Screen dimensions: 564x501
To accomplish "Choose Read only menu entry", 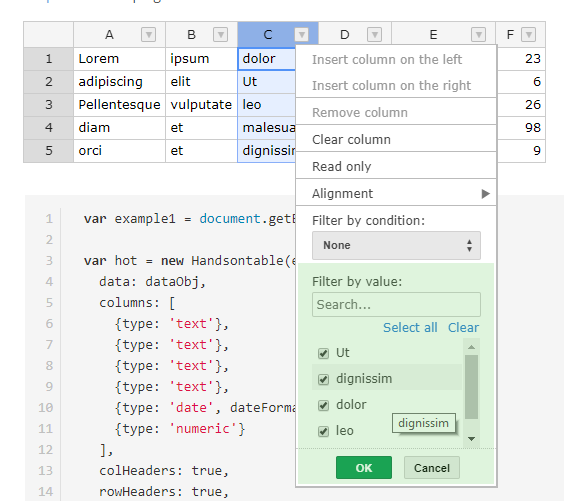I will point(396,166).
